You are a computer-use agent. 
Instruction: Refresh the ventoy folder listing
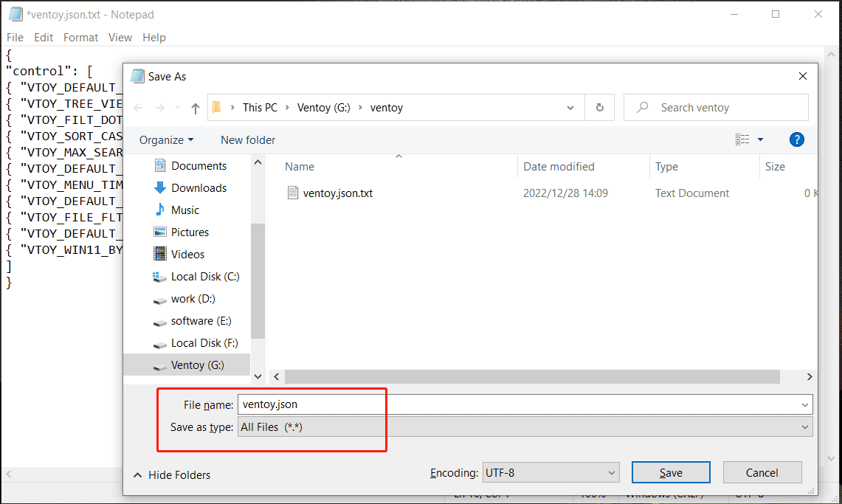[599, 107]
